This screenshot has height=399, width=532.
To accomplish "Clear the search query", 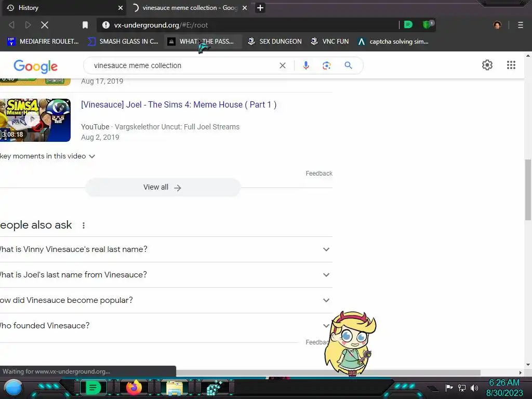I will (x=282, y=65).
